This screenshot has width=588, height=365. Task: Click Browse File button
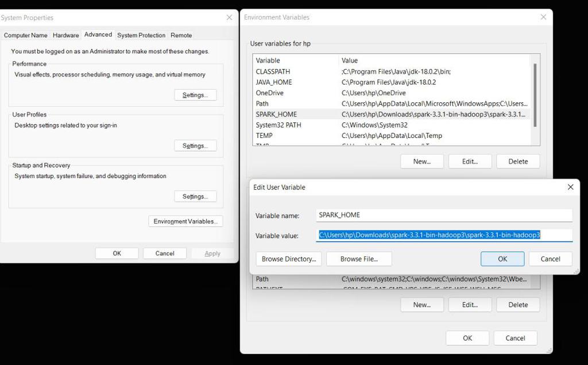point(359,259)
